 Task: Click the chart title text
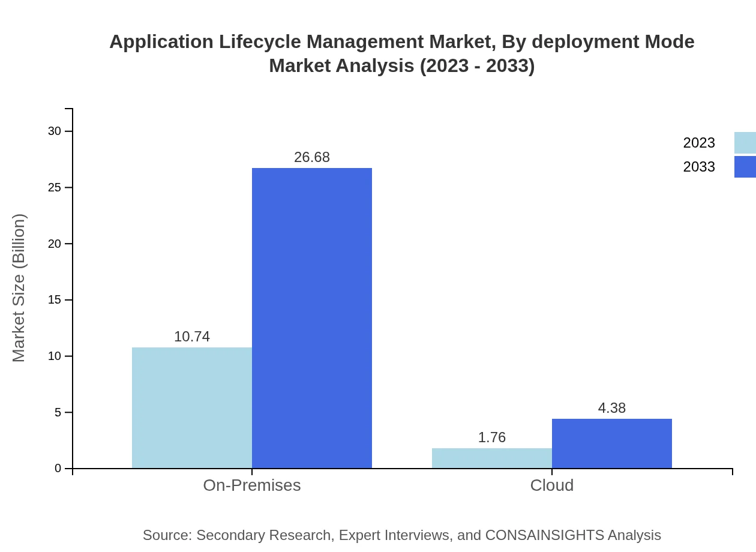coord(401,54)
